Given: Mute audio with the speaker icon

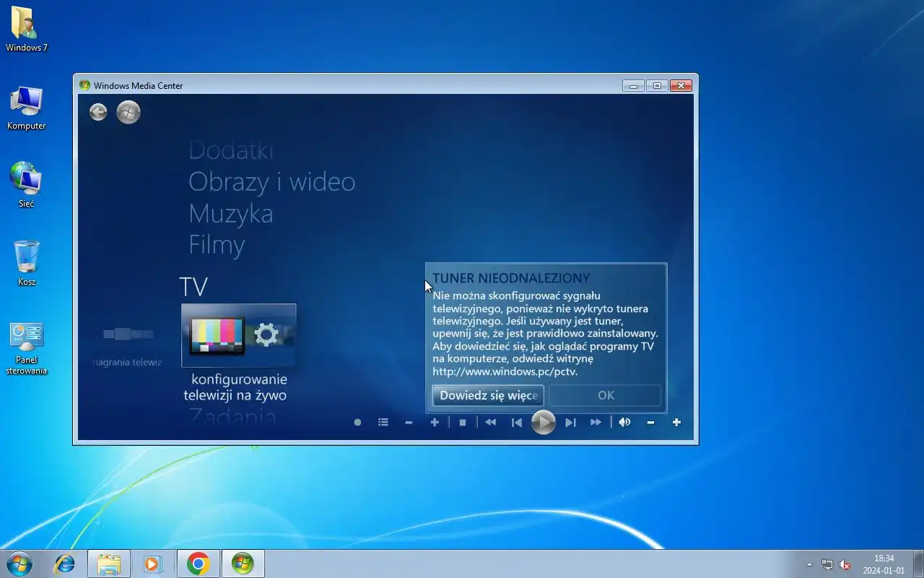Looking at the screenshot, I should coord(624,423).
